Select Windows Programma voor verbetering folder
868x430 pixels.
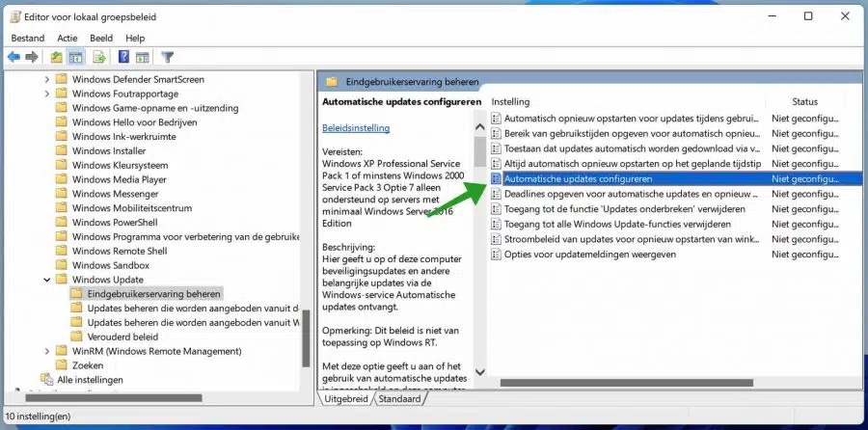click(185, 237)
